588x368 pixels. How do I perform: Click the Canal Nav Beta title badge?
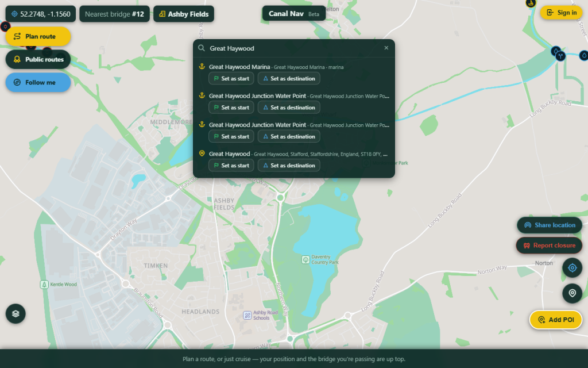pyautogui.click(x=293, y=14)
